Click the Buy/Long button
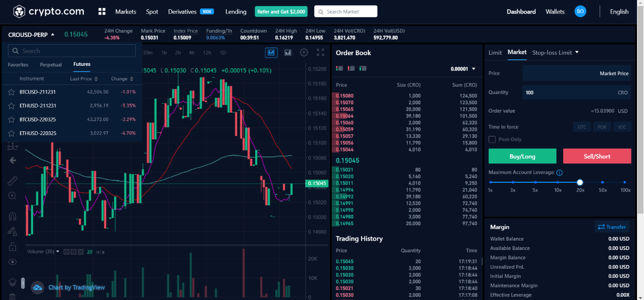The height and width of the screenshot is (300, 644). coord(522,156)
